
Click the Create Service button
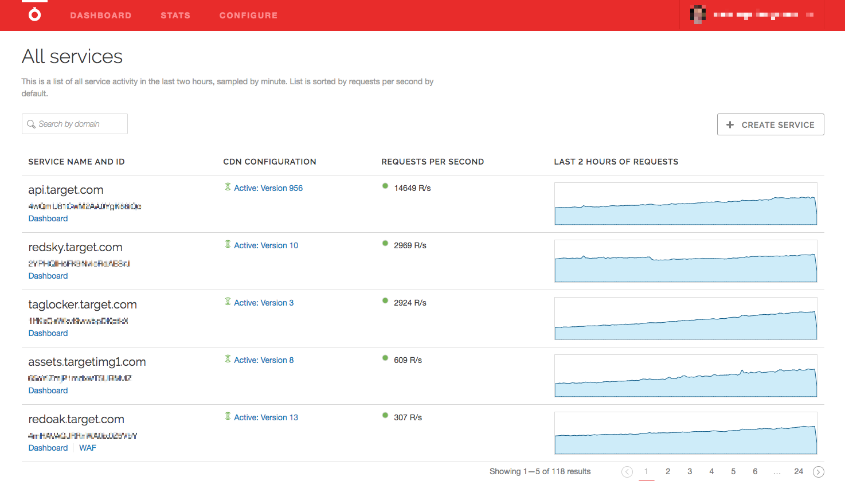[x=770, y=124]
